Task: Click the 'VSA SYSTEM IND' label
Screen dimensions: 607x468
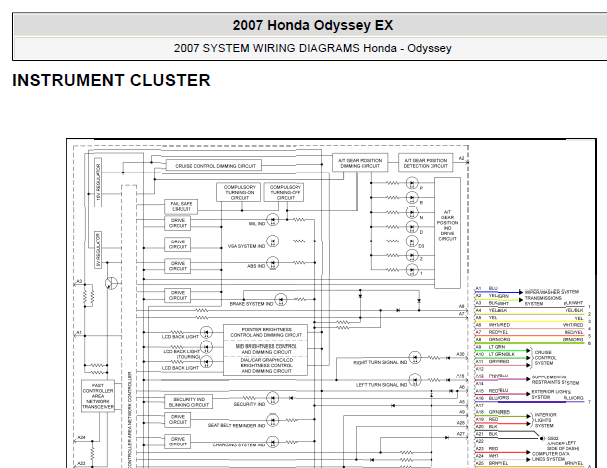Action: 246,246
